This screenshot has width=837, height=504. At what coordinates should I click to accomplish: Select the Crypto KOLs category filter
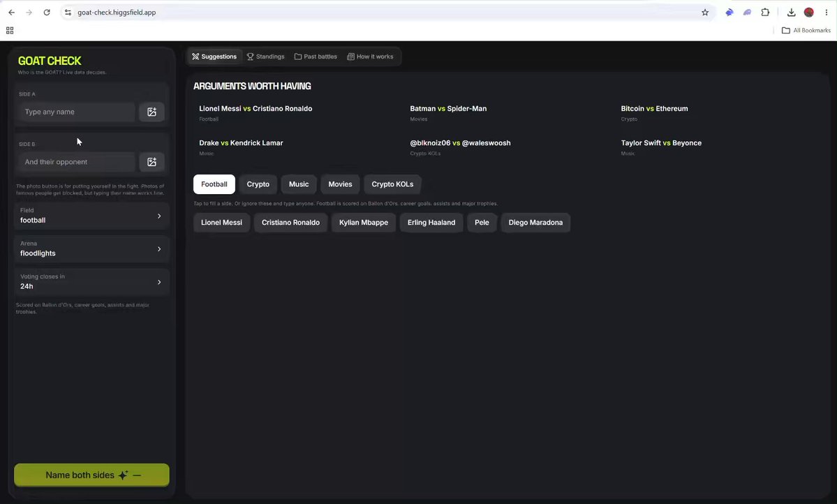click(x=392, y=184)
